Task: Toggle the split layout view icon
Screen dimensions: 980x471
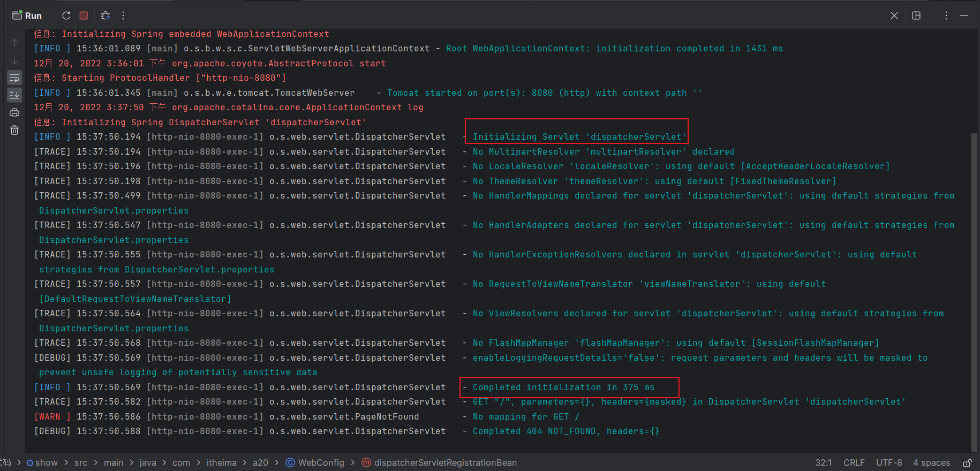Action: click(916, 16)
